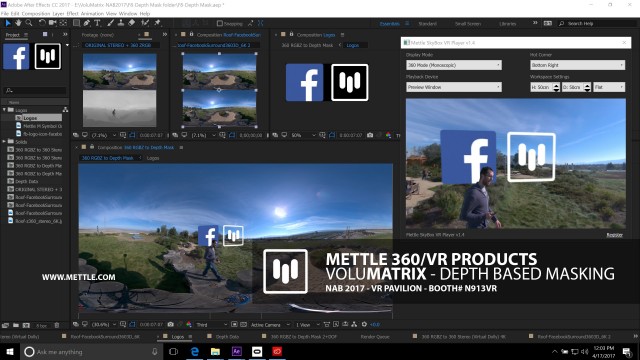Select the Unified Camera tool
The width and height of the screenshot is (640, 360).
[53, 23]
